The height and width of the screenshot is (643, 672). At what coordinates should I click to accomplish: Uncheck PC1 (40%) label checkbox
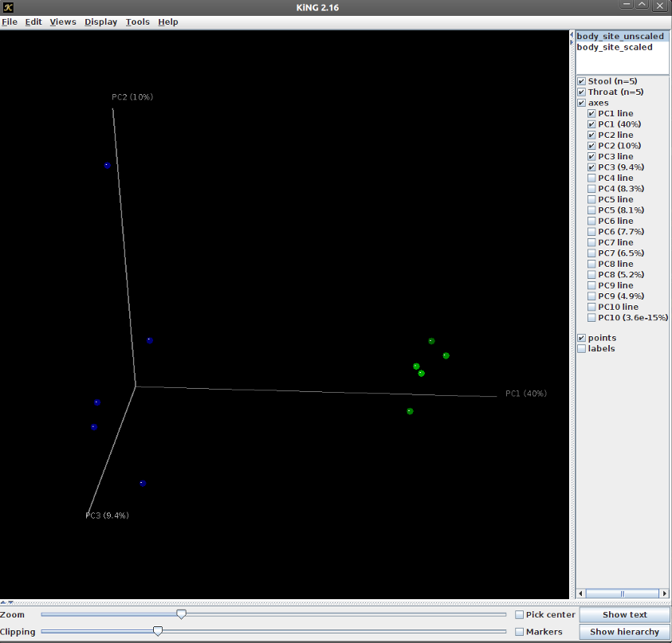(x=591, y=124)
